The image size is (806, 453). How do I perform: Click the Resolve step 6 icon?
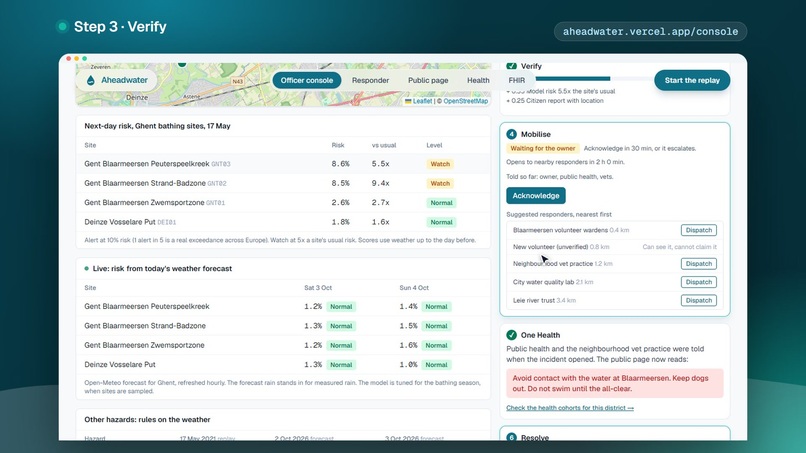511,437
